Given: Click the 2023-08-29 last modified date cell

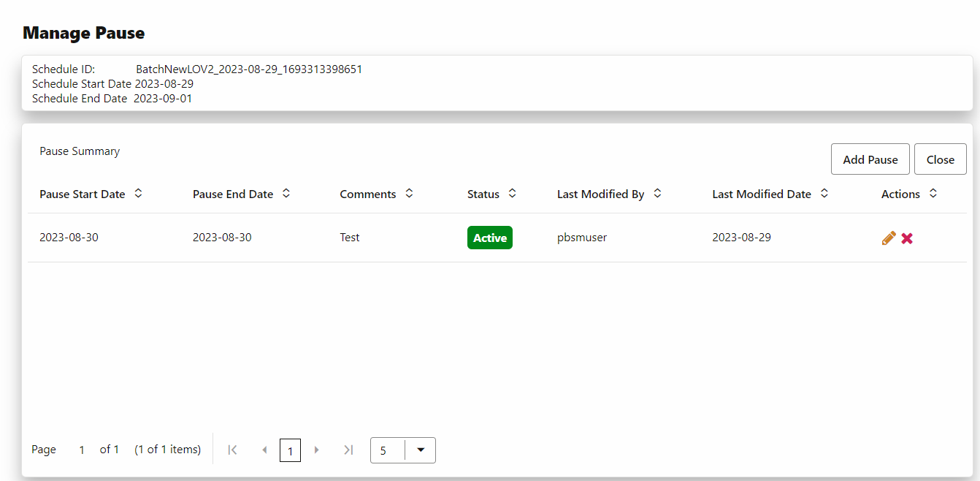Looking at the screenshot, I should pos(741,238).
